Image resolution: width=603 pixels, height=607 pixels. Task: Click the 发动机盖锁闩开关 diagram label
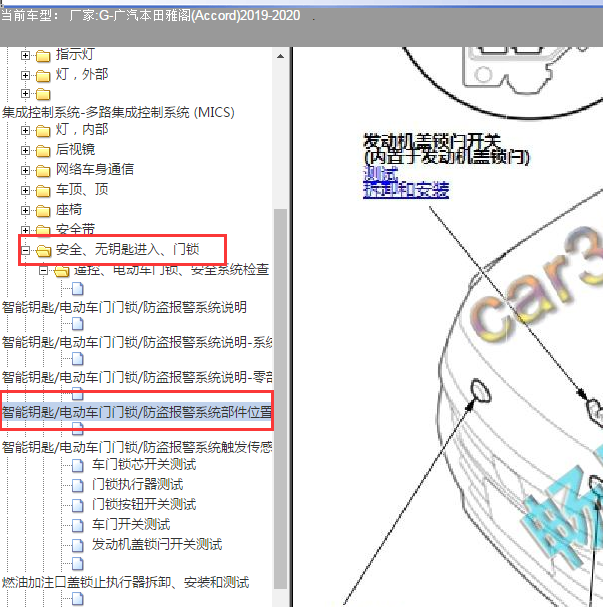click(x=446, y=149)
